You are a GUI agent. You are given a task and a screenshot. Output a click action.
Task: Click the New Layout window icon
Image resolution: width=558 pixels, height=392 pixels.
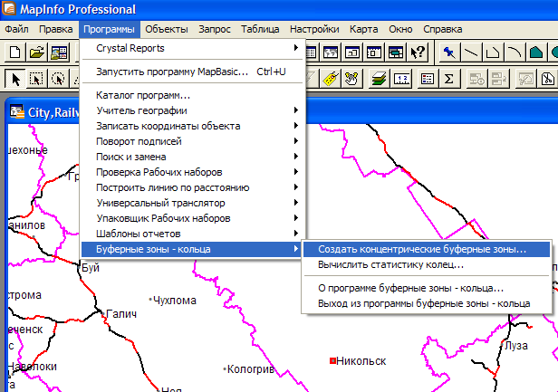tap(373, 53)
